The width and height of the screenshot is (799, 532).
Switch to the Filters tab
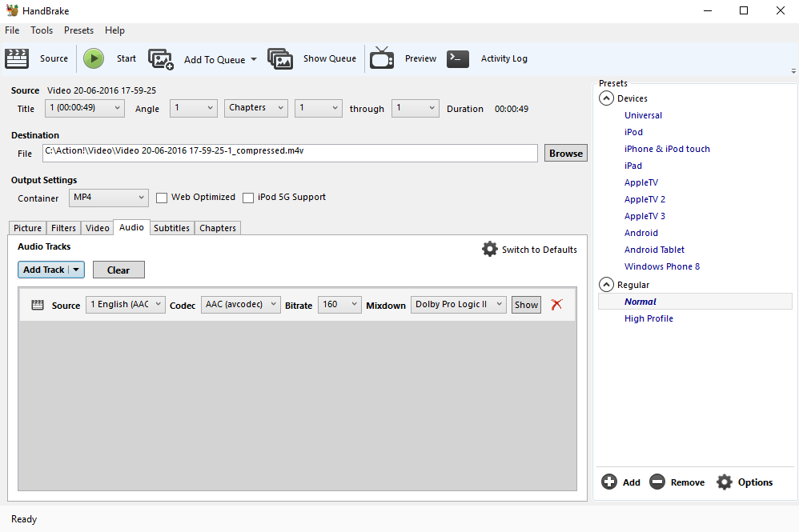64,228
